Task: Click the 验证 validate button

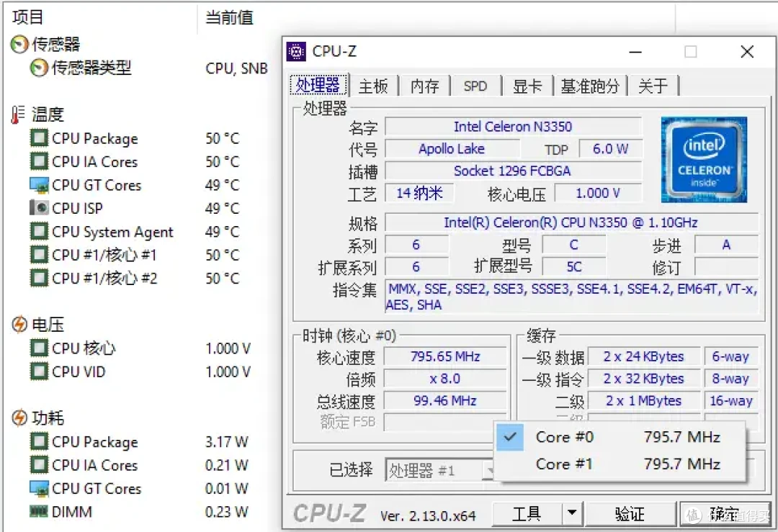Action: tap(630, 513)
